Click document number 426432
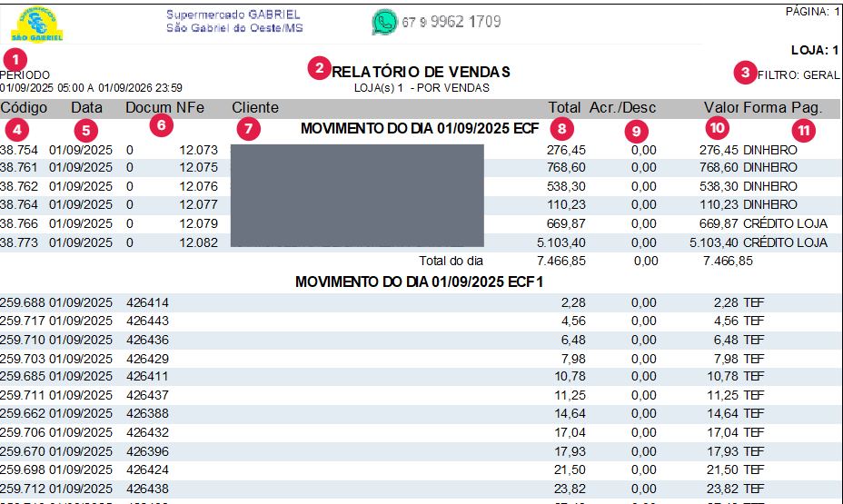The image size is (843, 504). click(147, 432)
